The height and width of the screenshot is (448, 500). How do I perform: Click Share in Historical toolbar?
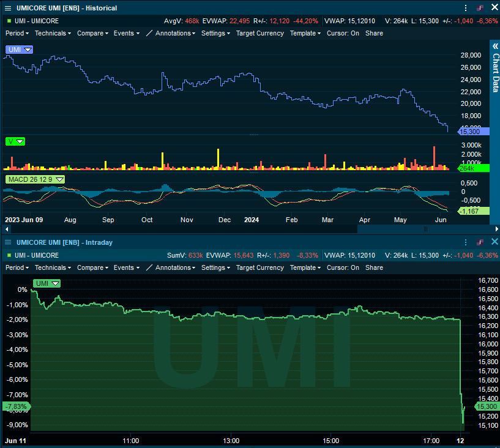pos(374,33)
